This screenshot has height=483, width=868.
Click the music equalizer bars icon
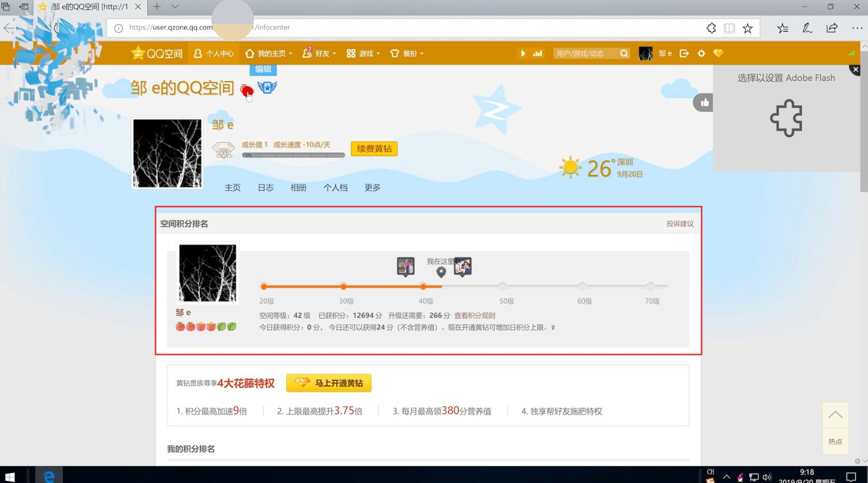[538, 53]
